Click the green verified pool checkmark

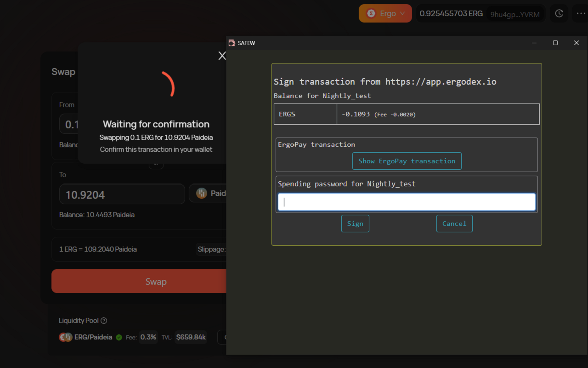click(x=119, y=337)
